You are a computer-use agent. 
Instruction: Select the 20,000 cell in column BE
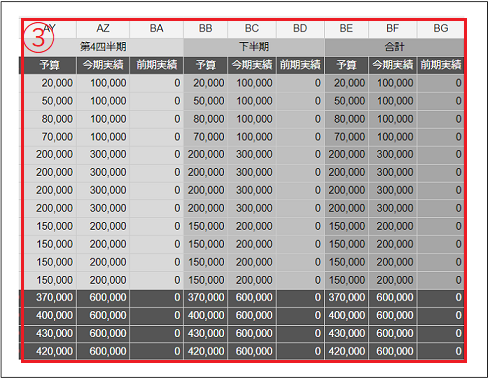pos(346,83)
